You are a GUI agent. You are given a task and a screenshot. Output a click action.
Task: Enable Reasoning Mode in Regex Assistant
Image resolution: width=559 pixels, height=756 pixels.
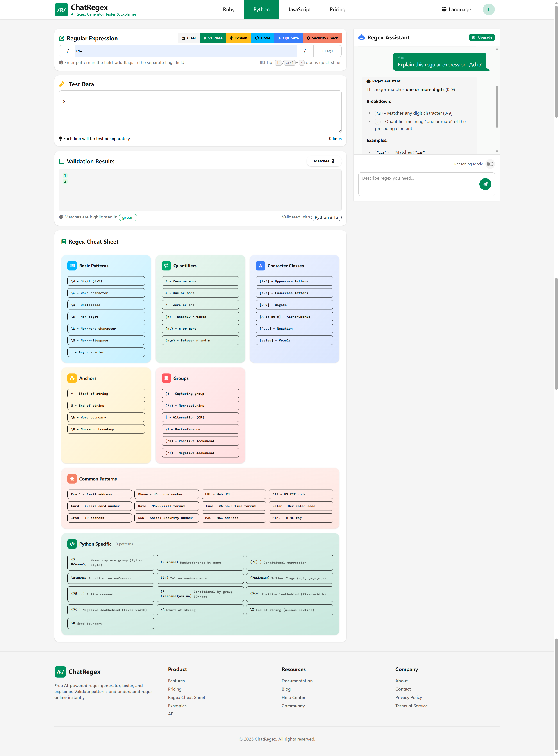[490, 164]
